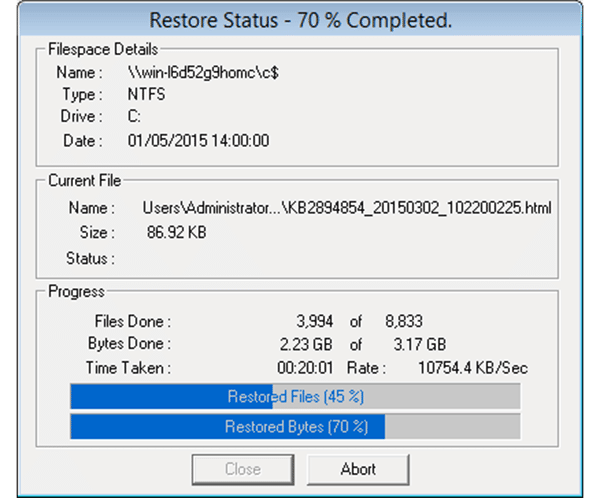This screenshot has width=600, height=498.
Task: Click the drive value C:
Action: [134, 116]
